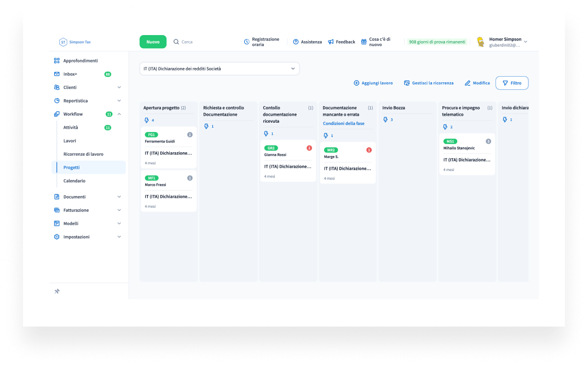Screen dimensions: 588x366
Task: Click the pin icon at the sidebar bottom
Action: pos(57,291)
